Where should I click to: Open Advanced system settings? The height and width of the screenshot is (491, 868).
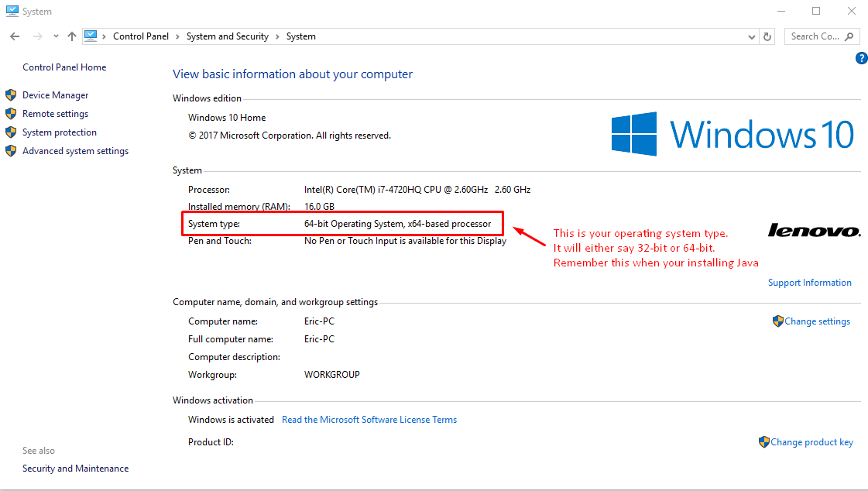pos(75,151)
